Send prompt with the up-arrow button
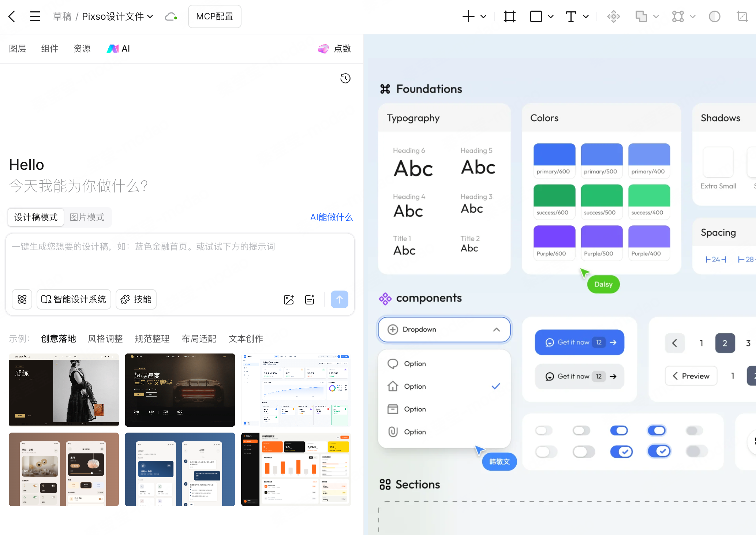The width and height of the screenshot is (756, 535). [x=340, y=299]
